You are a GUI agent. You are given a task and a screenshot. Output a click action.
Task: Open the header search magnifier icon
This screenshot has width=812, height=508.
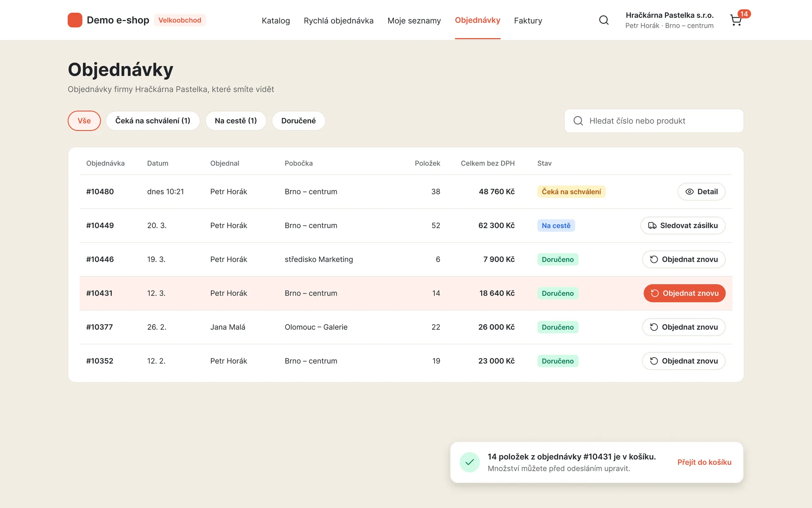(x=604, y=20)
